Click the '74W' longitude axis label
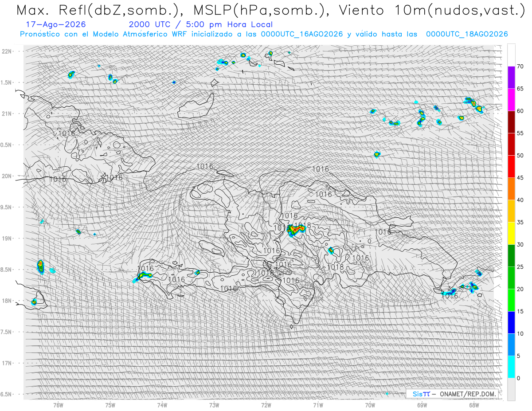 point(162,405)
